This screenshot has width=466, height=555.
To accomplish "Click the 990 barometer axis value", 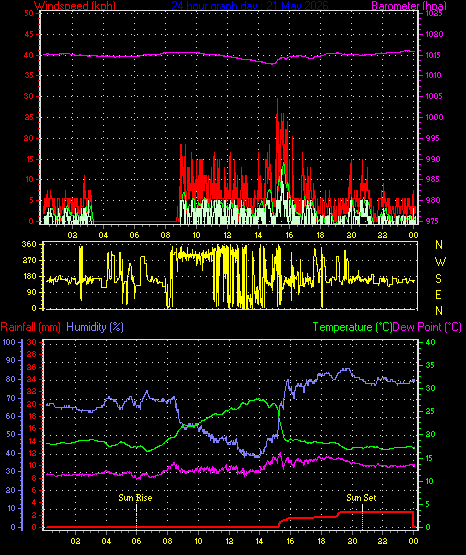I will [433, 159].
